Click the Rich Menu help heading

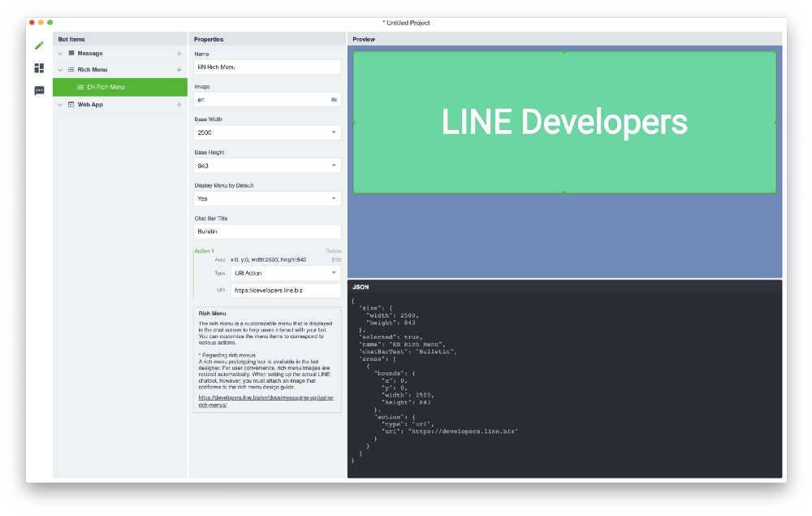[212, 314]
